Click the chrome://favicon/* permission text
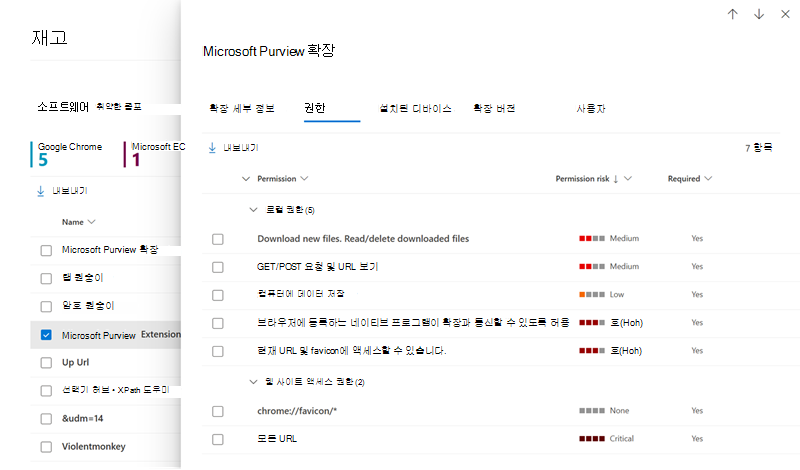The image size is (800, 470). click(297, 411)
